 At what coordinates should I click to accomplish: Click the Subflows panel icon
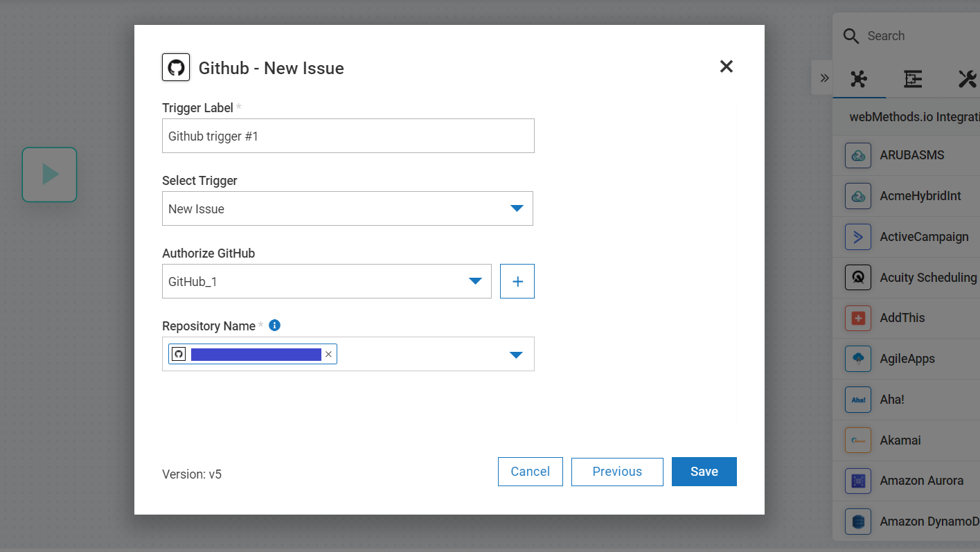[x=912, y=79]
